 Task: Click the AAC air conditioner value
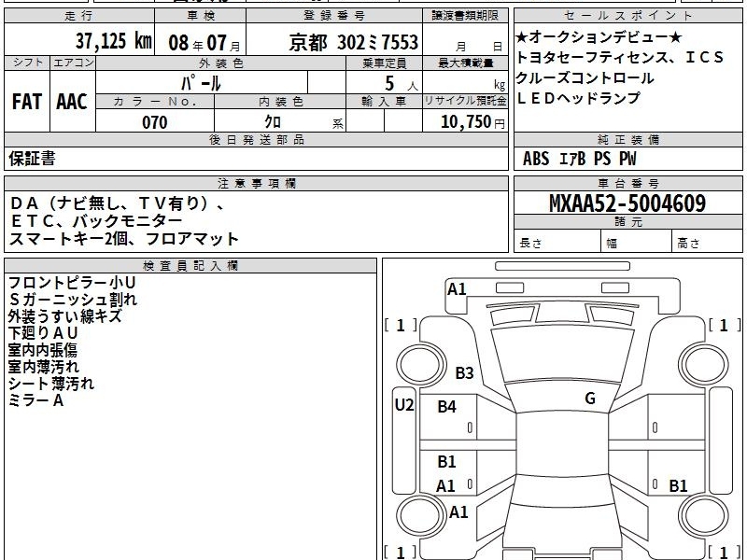(x=72, y=102)
